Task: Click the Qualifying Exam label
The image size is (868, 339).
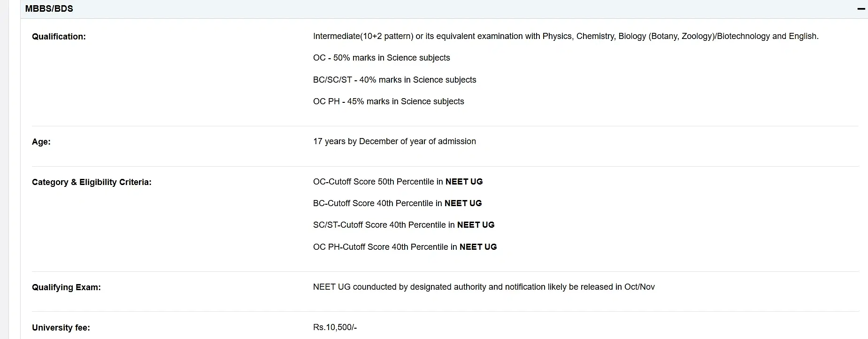Action: [x=66, y=287]
